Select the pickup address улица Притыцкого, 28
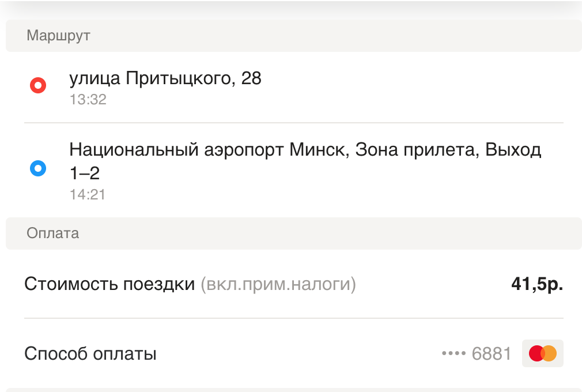Viewport: 582px width, 392px height. [x=165, y=78]
